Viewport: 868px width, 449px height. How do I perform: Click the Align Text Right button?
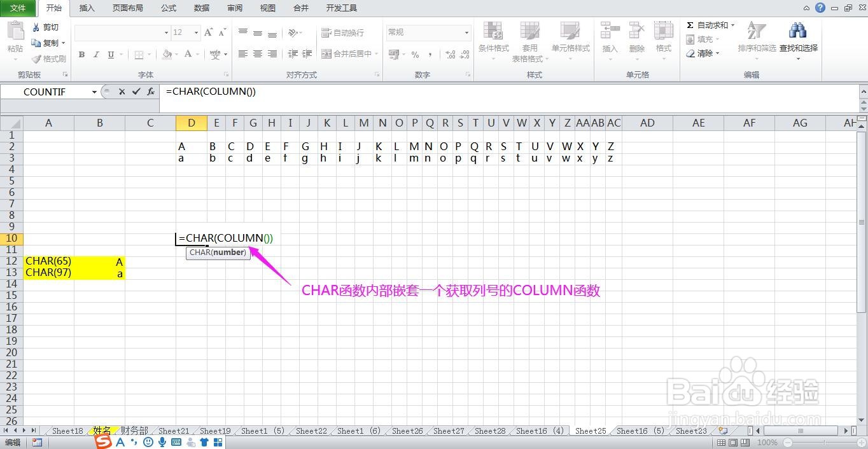272,54
